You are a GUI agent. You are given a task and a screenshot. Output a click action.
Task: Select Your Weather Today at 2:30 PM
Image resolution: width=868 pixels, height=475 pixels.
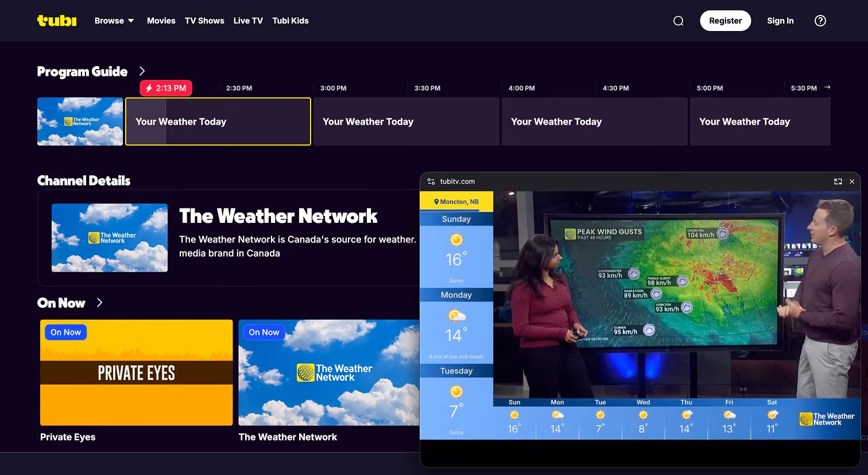pos(218,121)
